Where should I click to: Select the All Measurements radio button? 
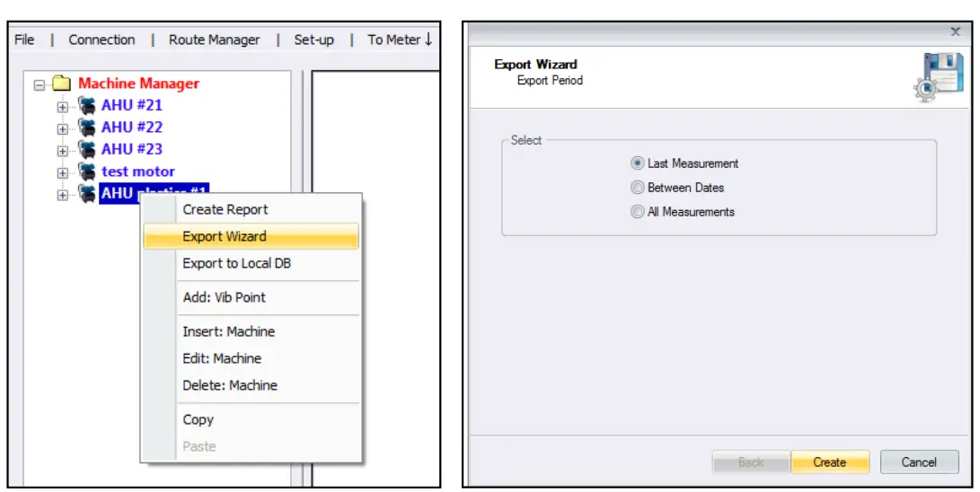(637, 212)
